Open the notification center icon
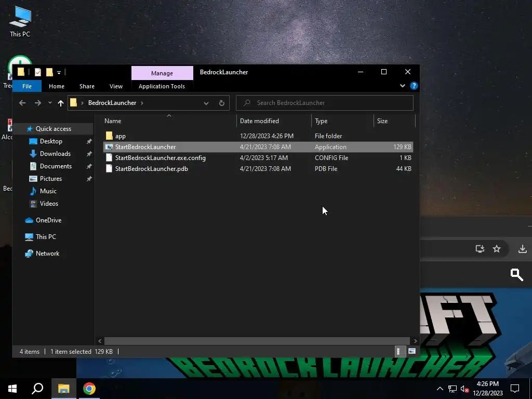This screenshot has width=532, height=399. coord(515,389)
